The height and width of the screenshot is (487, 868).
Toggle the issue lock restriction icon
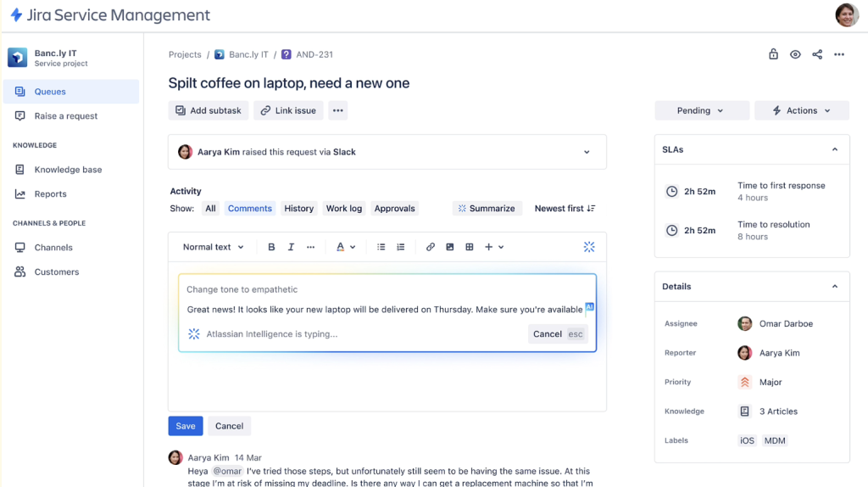tap(773, 54)
